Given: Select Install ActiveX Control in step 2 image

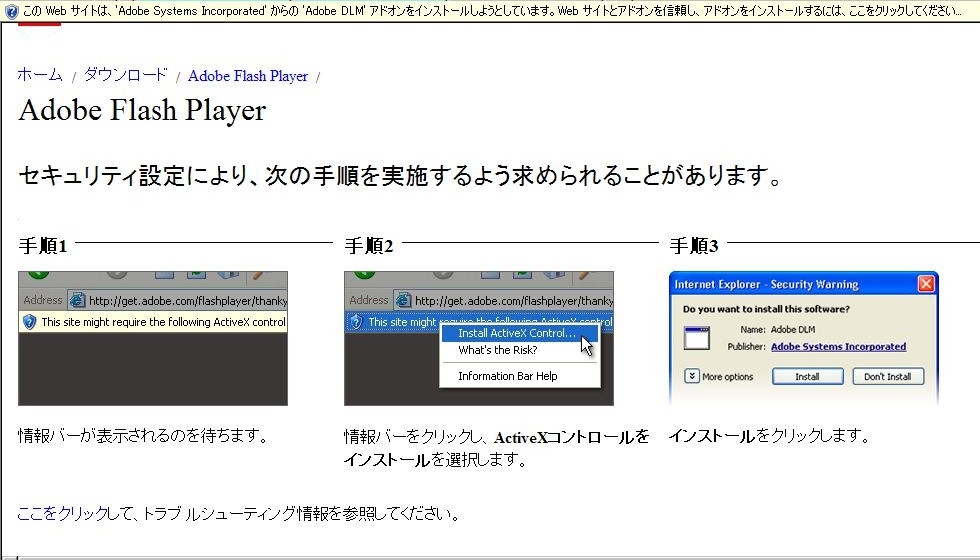Looking at the screenshot, I should click(519, 333).
